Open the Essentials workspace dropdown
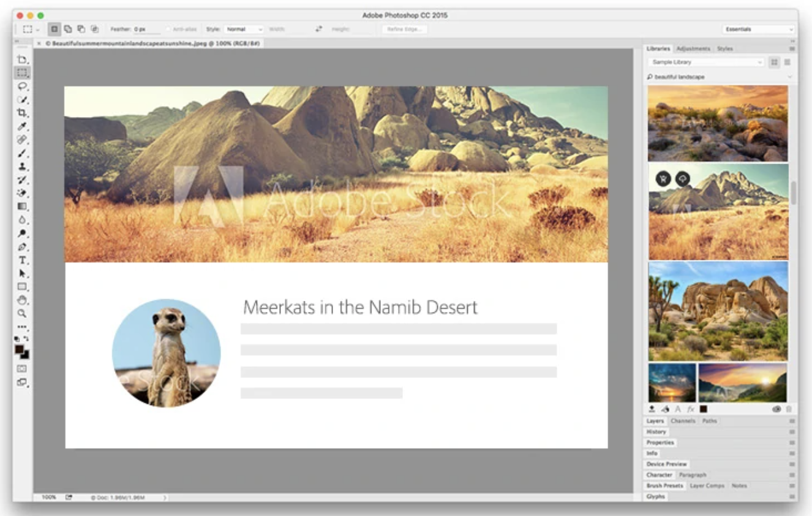Viewport: 812px width, 516px height. point(758,29)
